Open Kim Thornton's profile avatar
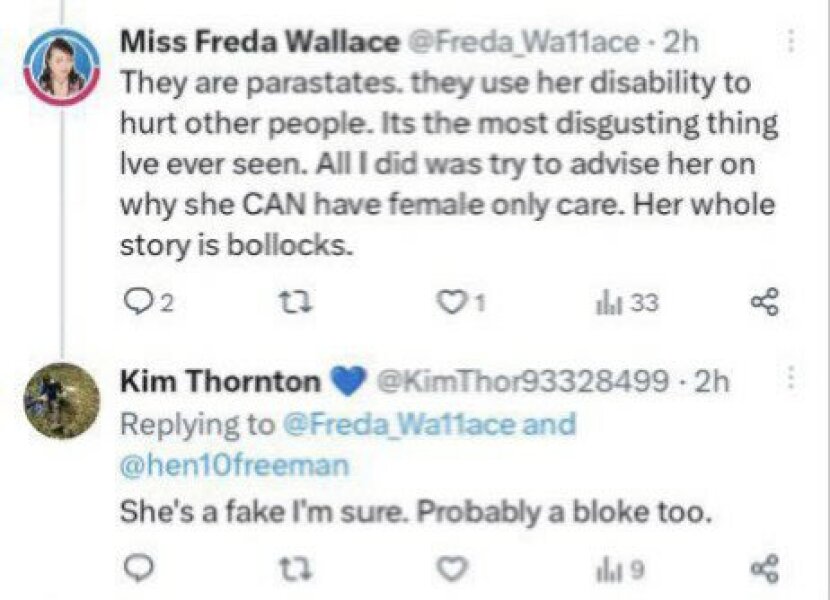Viewport: 830px width, 600px height. point(61,400)
